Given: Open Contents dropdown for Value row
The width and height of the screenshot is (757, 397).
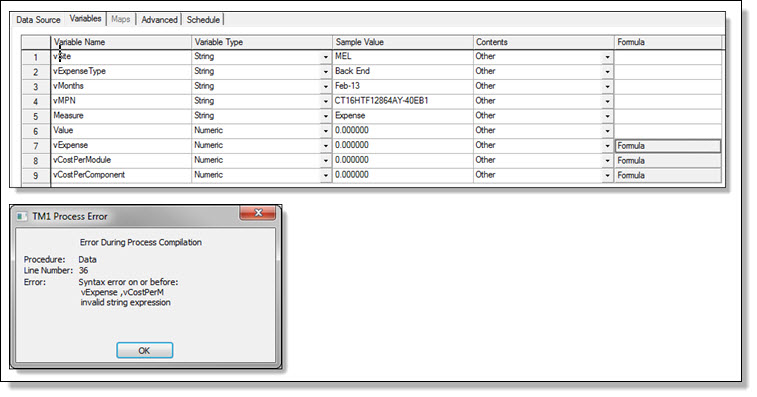Looking at the screenshot, I should [607, 131].
